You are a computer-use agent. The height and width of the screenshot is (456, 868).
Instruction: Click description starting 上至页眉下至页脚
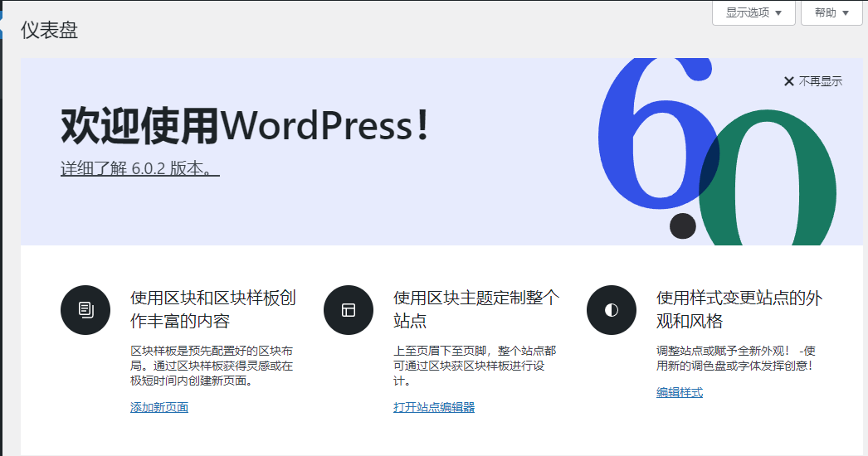point(475,366)
